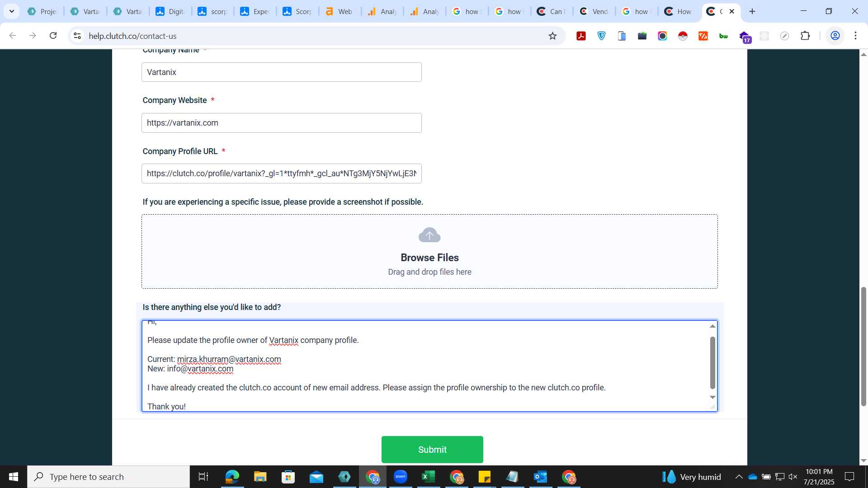Click the Very humid weather widget
Screen dimensions: 868x488
(692, 477)
